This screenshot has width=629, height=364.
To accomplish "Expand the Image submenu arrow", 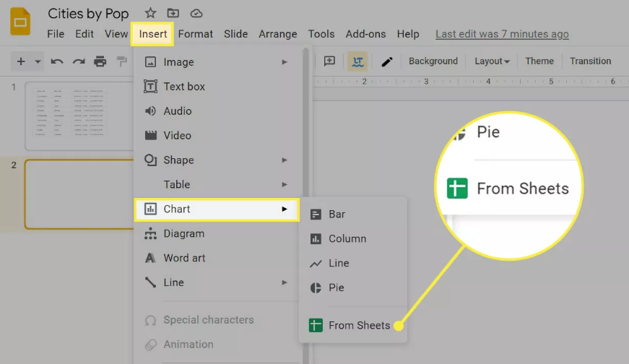I will tap(285, 62).
